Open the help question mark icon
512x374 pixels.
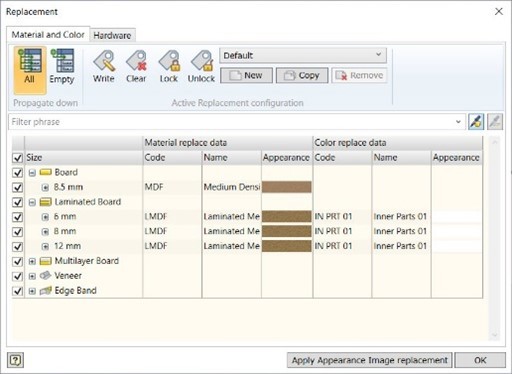pyautogui.click(x=15, y=360)
